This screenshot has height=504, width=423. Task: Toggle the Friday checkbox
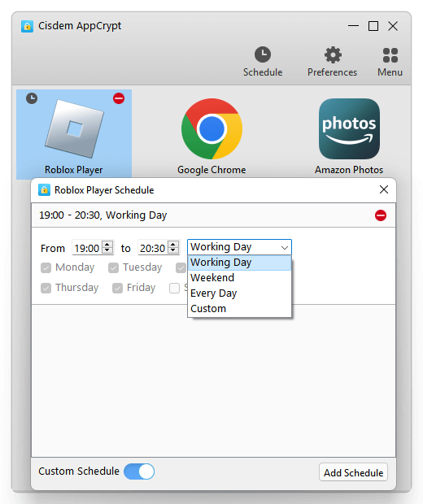point(117,288)
